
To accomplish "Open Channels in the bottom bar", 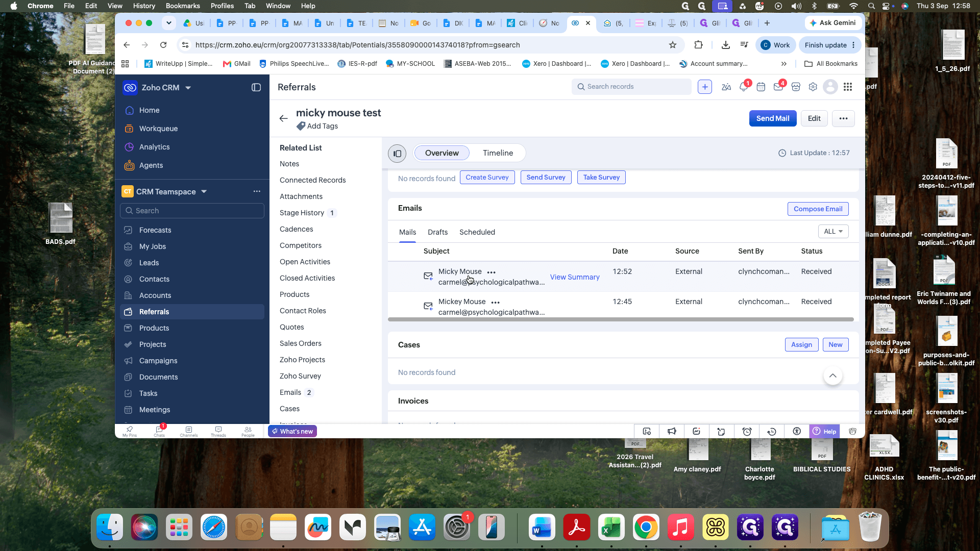I will pos(189,432).
